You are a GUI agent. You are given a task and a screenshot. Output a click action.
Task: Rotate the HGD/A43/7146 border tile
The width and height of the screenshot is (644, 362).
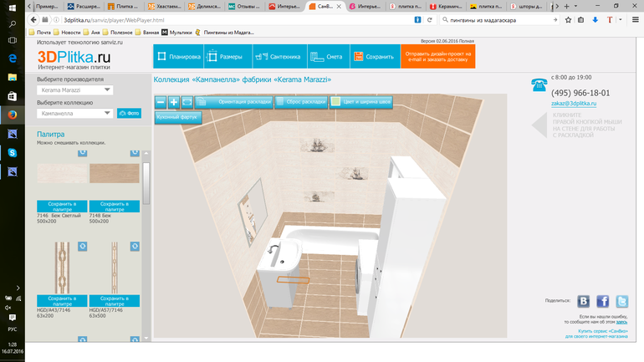click(x=82, y=246)
